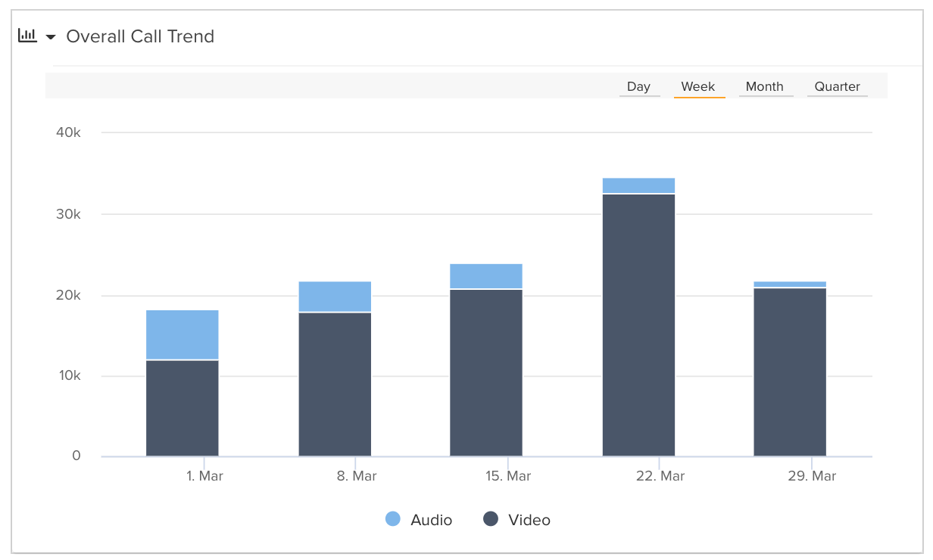This screenshot has height=560, width=933.
Task: Click the Audio segment for 15. Mar
Action: [x=486, y=276]
